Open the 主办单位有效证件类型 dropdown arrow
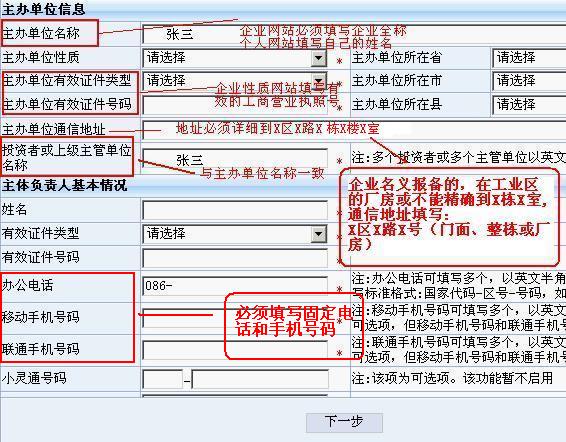Image resolution: width=566 pixels, height=442 pixels. 319,81
